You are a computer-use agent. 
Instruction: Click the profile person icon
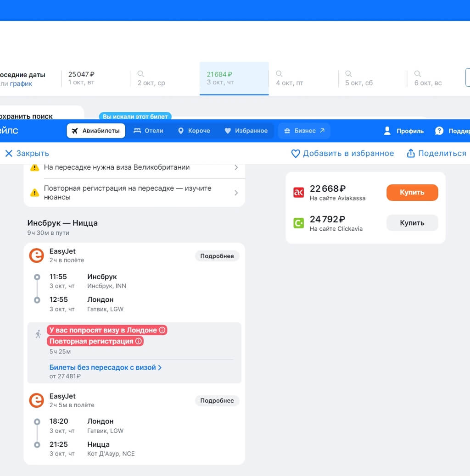click(387, 131)
